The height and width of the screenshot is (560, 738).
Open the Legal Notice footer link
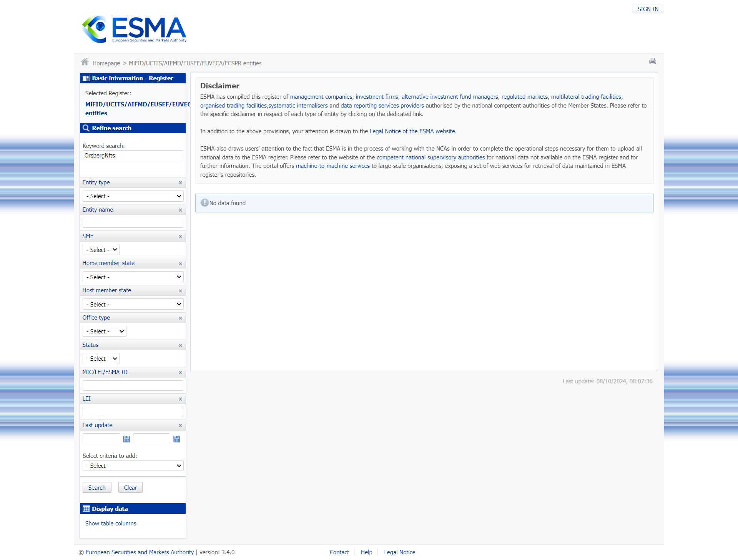[x=400, y=552]
